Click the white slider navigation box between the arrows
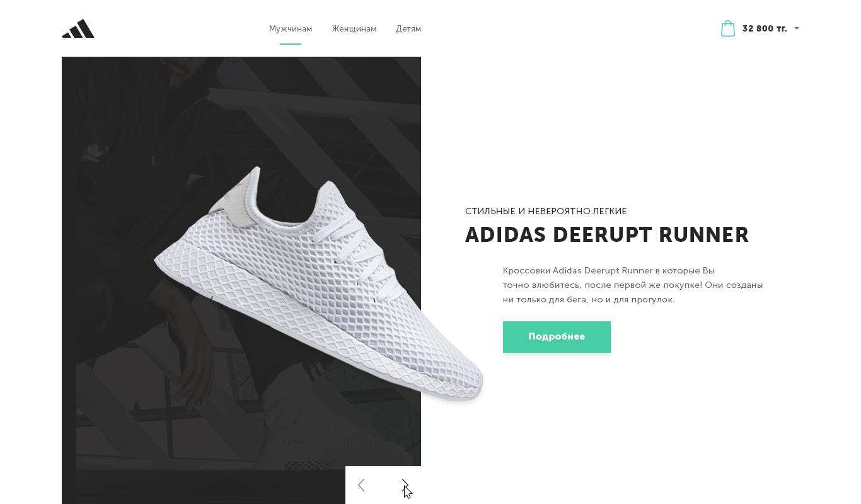Image resolution: width=861 pixels, height=504 pixels. pyautogui.click(x=383, y=485)
